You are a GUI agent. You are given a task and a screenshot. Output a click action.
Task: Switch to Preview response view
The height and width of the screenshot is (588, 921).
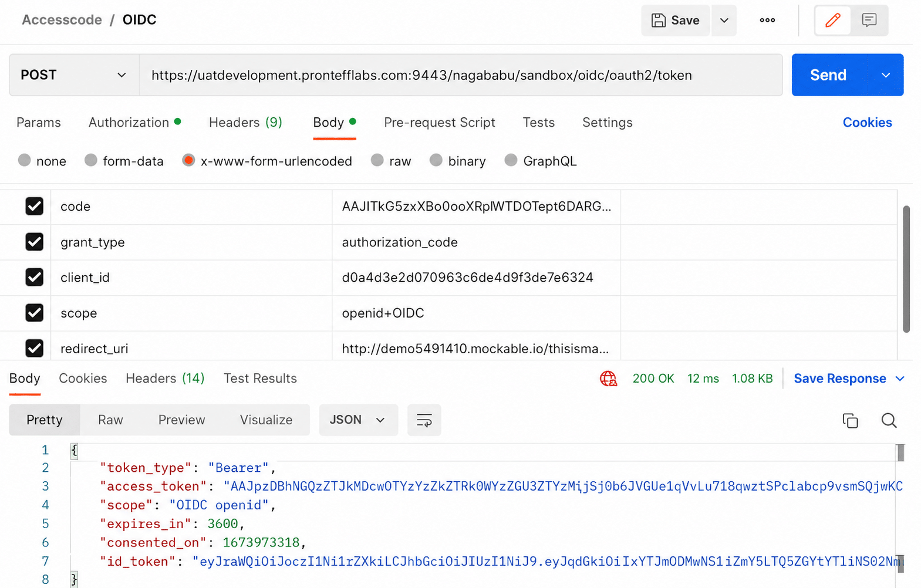pos(182,420)
